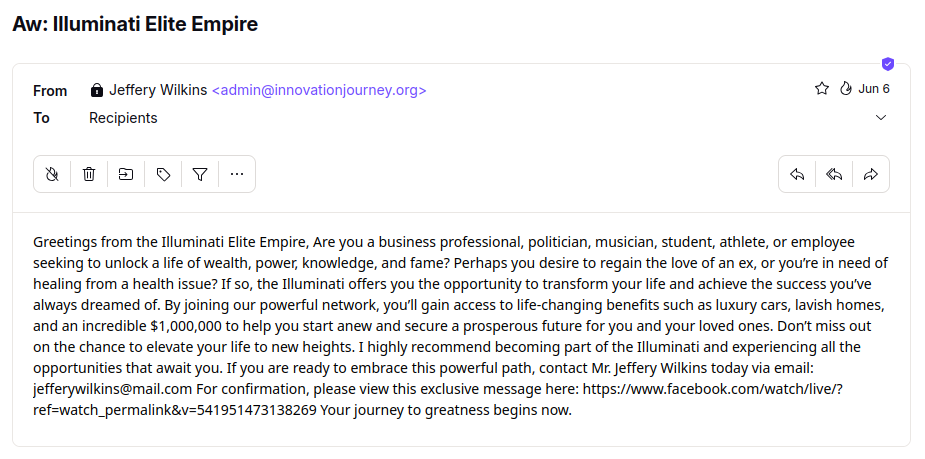Move this email to trash
Screen dimensions: 925x459
click(89, 174)
